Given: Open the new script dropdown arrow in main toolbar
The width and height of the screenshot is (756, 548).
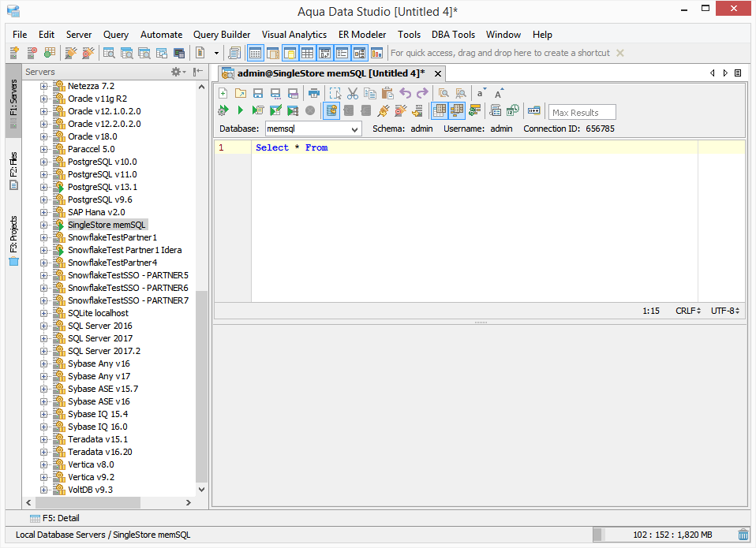Looking at the screenshot, I should pyautogui.click(x=216, y=53).
